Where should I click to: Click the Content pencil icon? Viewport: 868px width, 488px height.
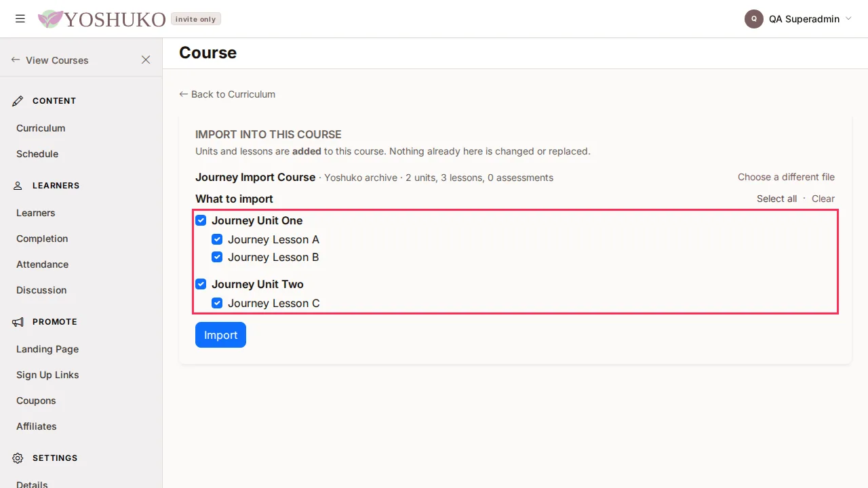coord(18,101)
